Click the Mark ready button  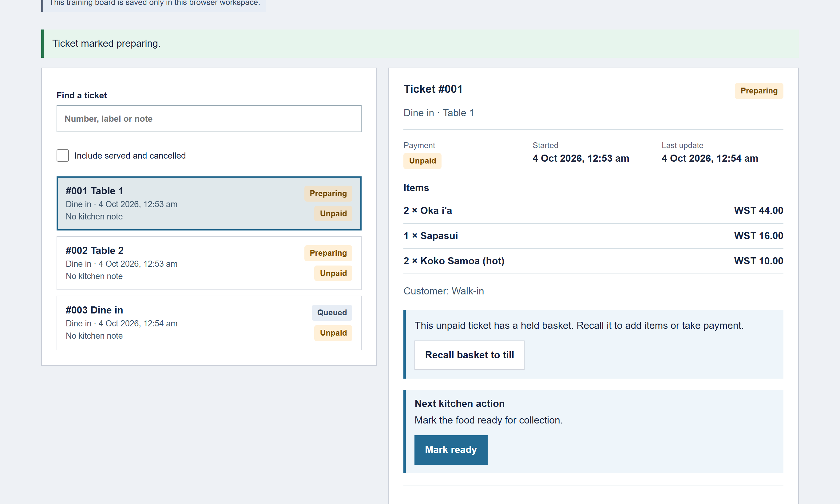(x=450, y=450)
